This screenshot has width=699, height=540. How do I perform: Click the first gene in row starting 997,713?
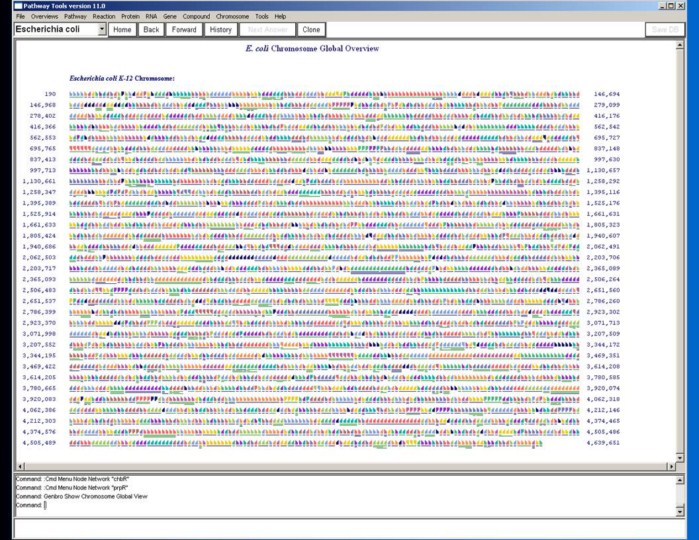pyautogui.click(x=72, y=170)
